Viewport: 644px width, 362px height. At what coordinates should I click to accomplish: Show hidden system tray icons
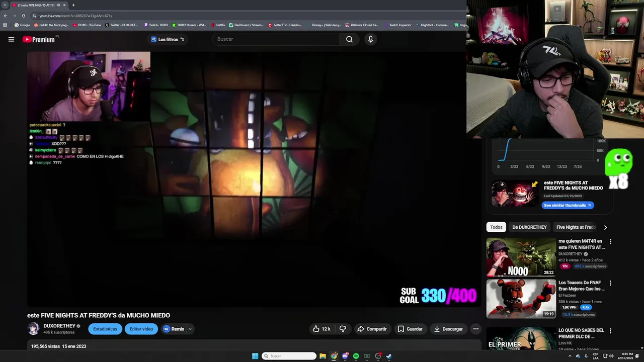point(570,356)
